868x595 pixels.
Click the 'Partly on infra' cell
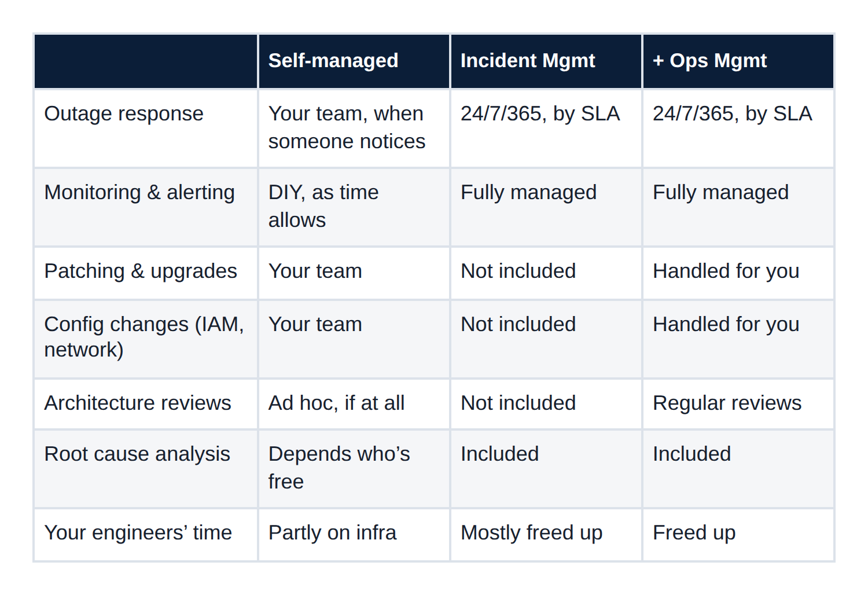354,535
